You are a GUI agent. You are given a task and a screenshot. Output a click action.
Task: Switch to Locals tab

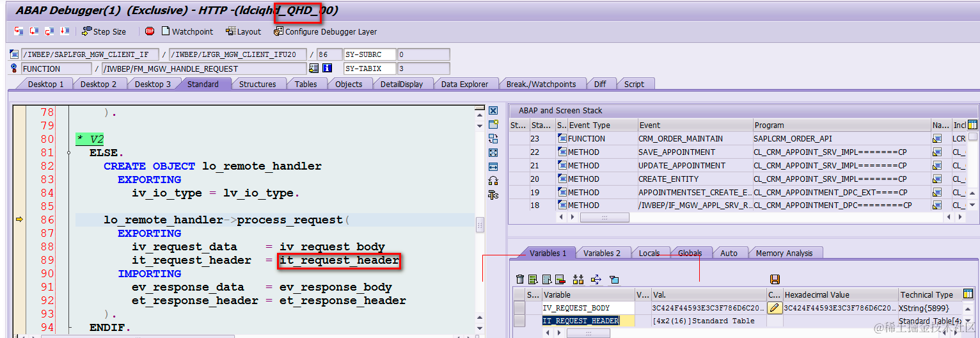(x=649, y=253)
